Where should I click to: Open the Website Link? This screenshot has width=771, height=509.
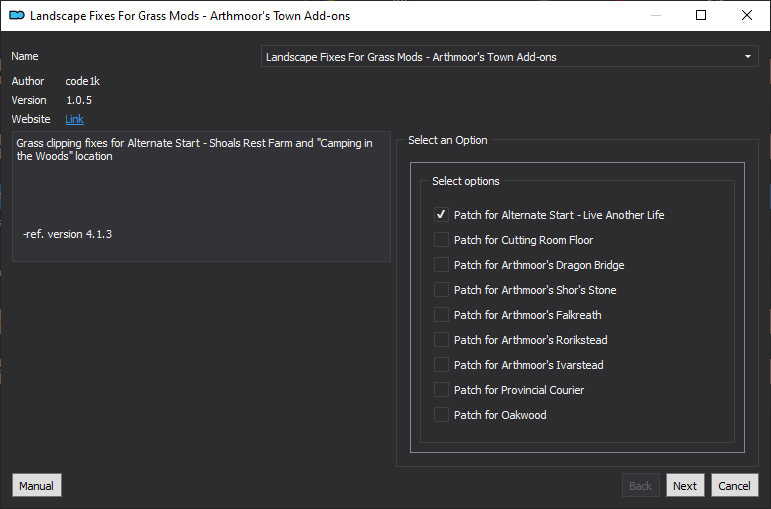(74, 119)
